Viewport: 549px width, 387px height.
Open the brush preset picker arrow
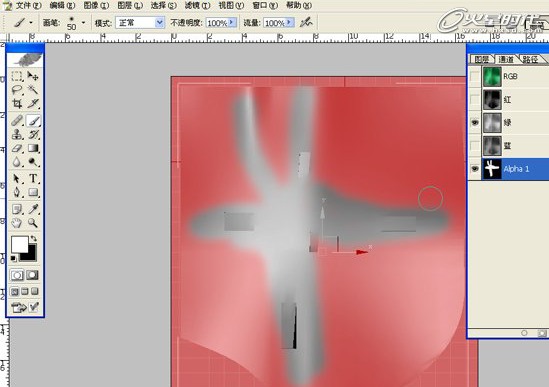point(83,23)
